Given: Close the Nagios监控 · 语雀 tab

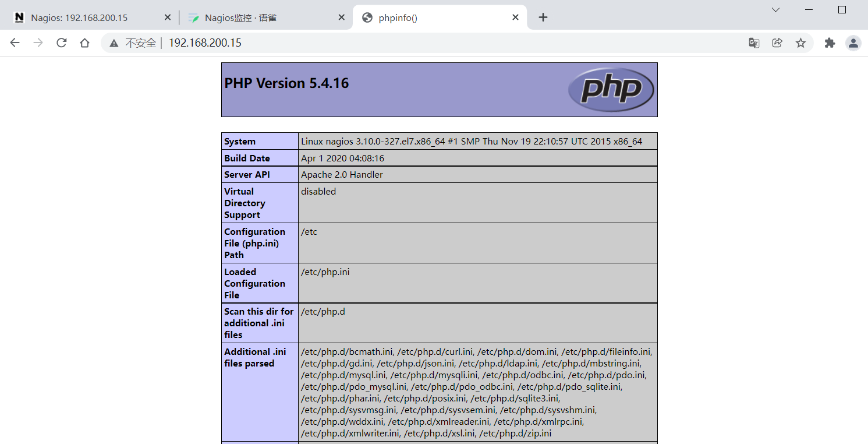Looking at the screenshot, I should click(x=342, y=17).
